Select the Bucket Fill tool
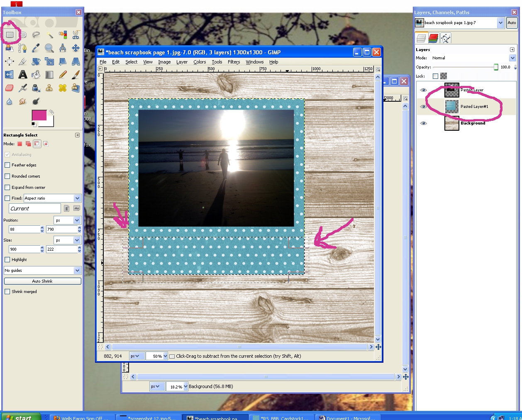Image resolution: width=522 pixels, height=420 pixels. (x=36, y=75)
